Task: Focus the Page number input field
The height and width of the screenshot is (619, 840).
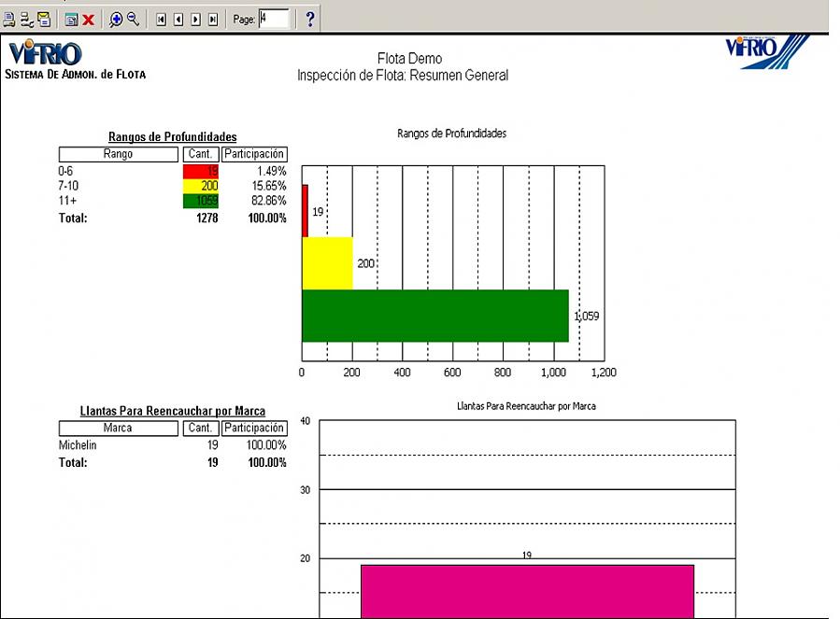Action: (274, 19)
